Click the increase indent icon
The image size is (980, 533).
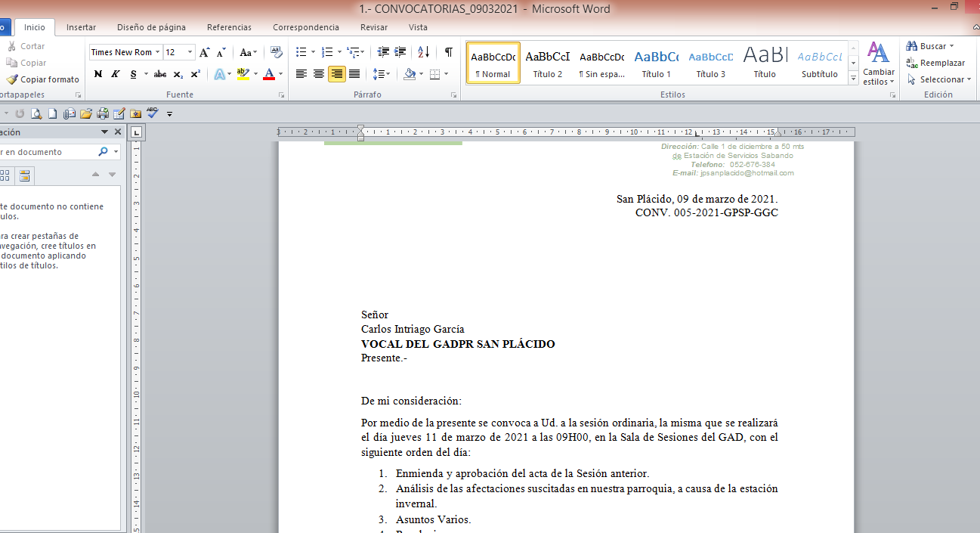[400, 52]
